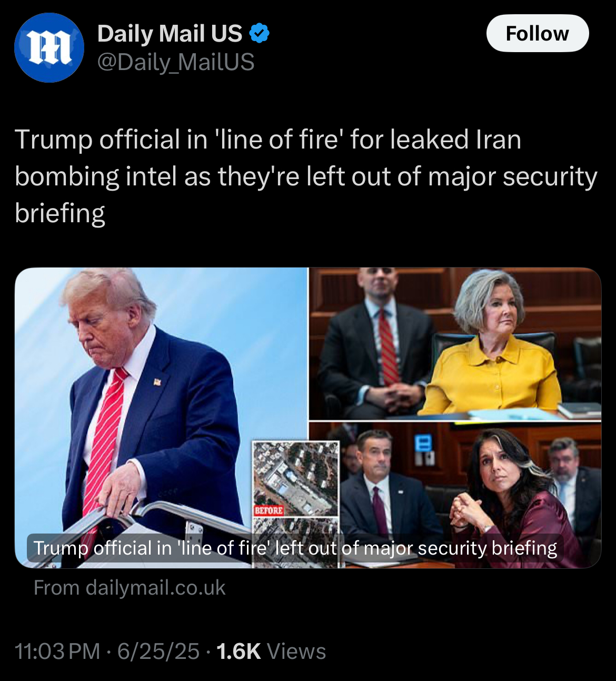616x681 pixels.
Task: Open the Daily Mail US display name
Action: point(170,34)
